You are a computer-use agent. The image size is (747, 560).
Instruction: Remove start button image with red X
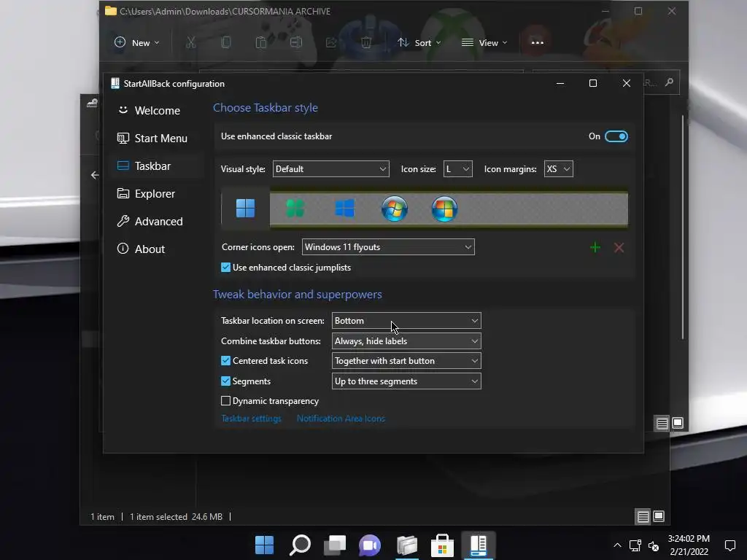[619, 247]
